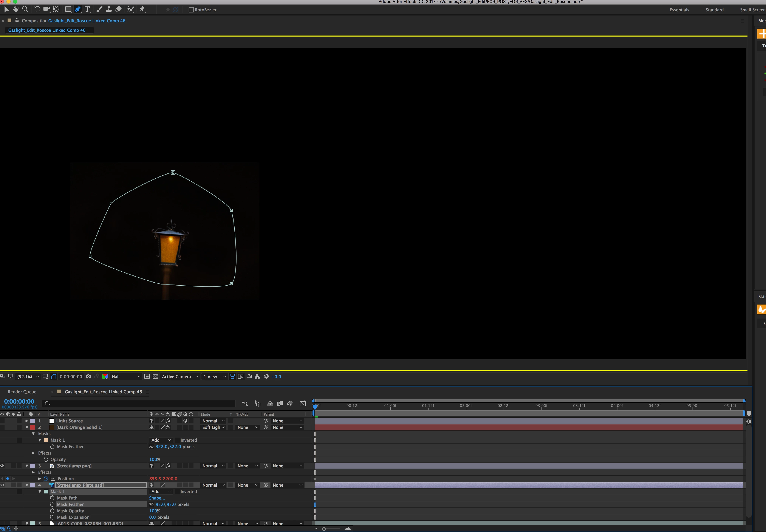766x532 pixels.
Task: Switch to the Essentials workspace
Action: 679,10
